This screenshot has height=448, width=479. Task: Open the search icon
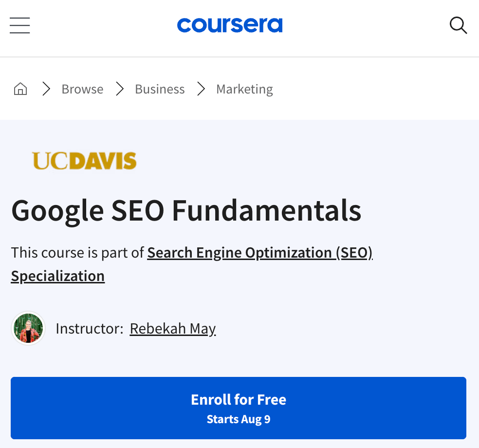[458, 25]
